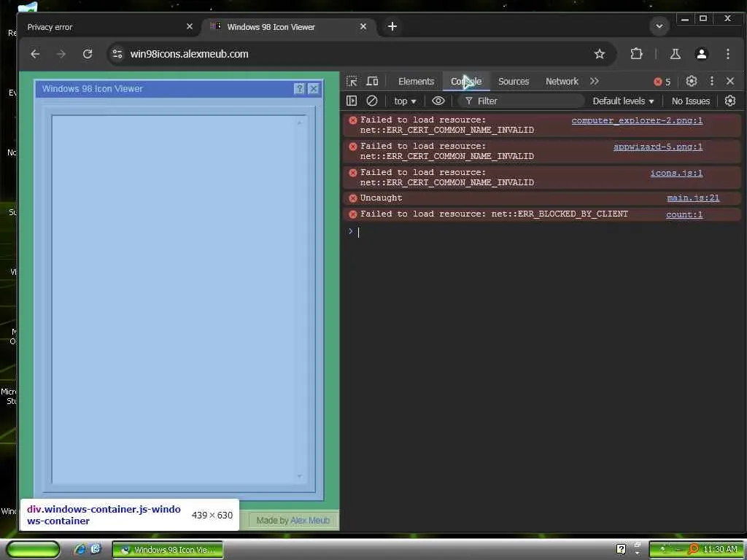747x560 pixels.
Task: Open the icons.js:1 source link
Action: point(676,173)
